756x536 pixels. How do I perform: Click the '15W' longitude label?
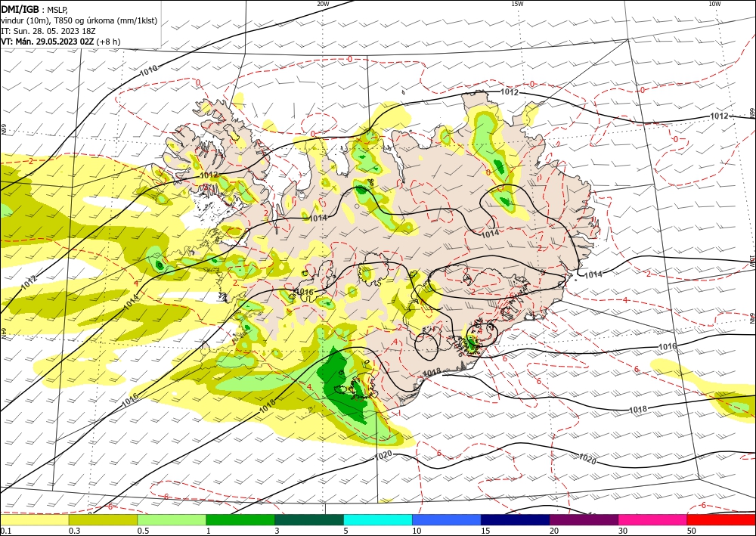tap(517, 4)
